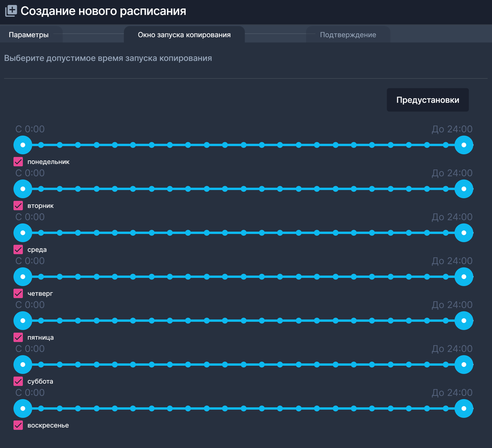
Task: Uncheck четверг to exclude Thursday
Action: [18, 293]
